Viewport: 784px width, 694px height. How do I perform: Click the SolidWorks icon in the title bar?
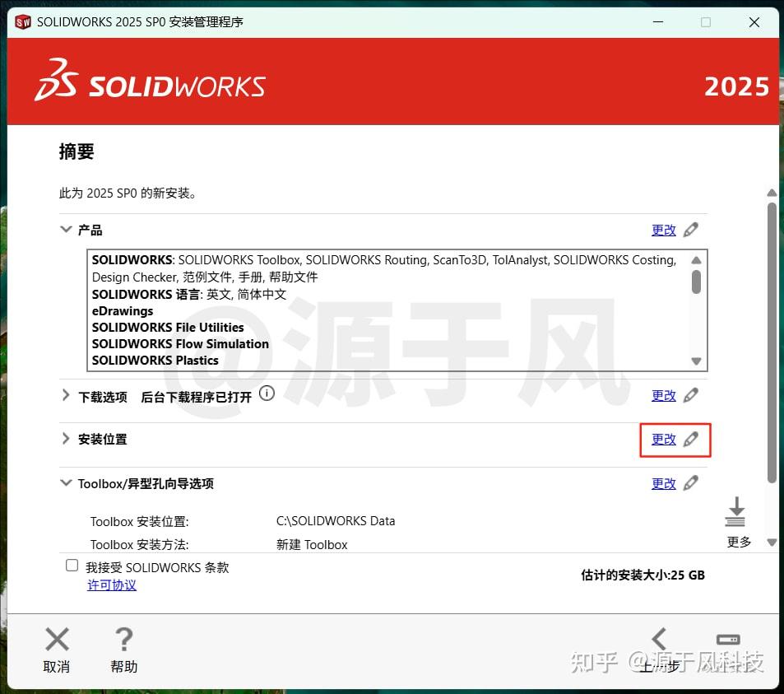22,22
